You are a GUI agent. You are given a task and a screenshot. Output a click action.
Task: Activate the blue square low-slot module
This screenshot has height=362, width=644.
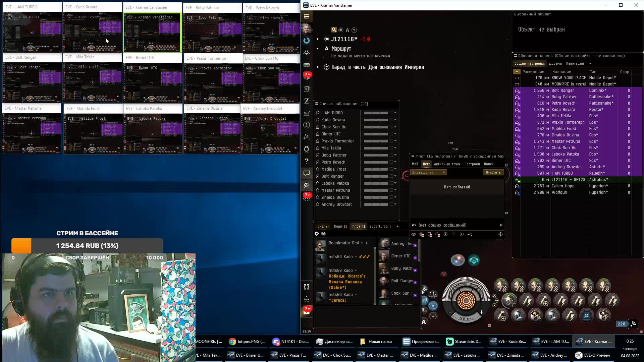point(586,315)
